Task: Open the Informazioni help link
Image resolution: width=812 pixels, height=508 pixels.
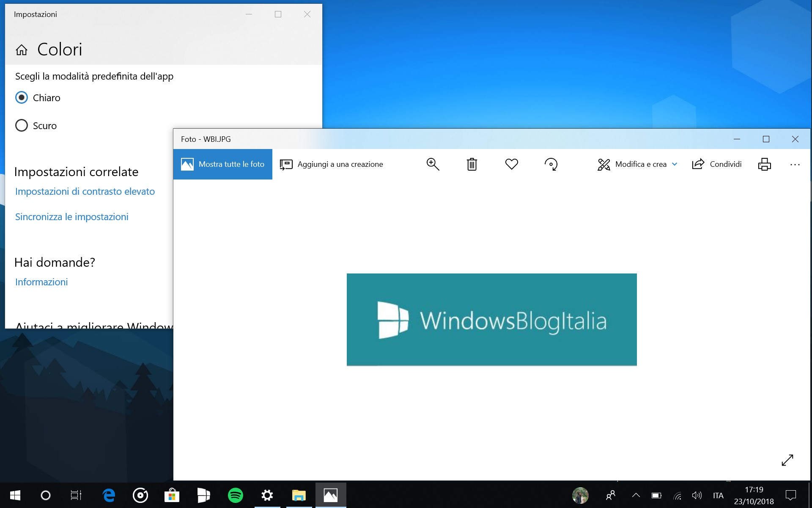Action: (x=41, y=282)
